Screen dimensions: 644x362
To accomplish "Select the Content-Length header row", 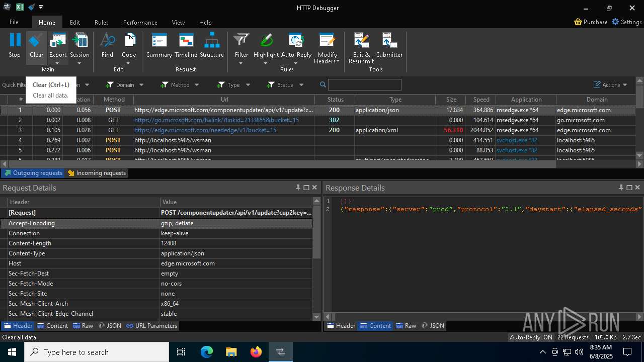I will [x=156, y=243].
